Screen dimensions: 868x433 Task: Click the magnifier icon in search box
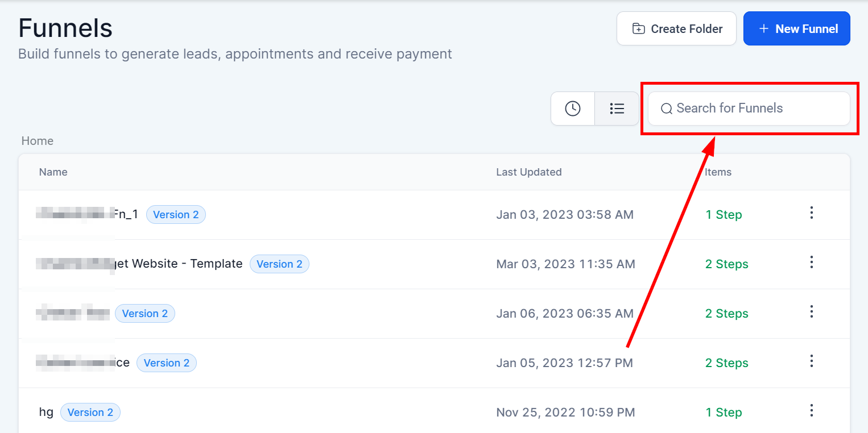pos(666,109)
